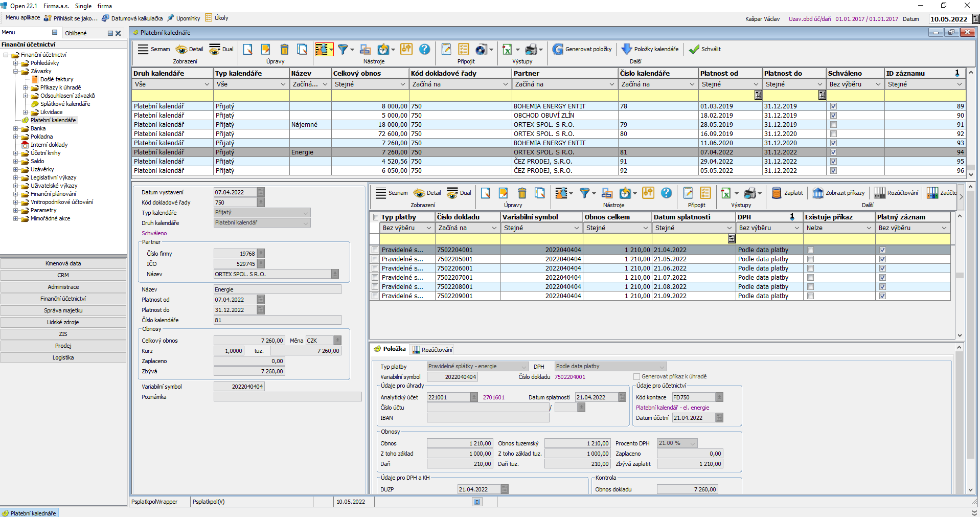The image size is (980, 517).
Task: Open the Logistika module button
Action: (x=63, y=357)
